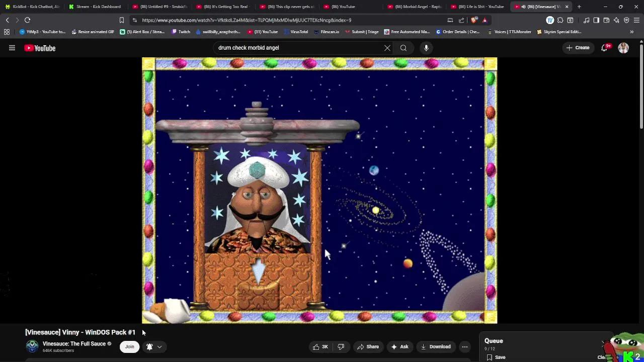The width and height of the screenshot is (644, 362).
Task: Show all apps grid in bookmarks bar
Action: (7, 32)
